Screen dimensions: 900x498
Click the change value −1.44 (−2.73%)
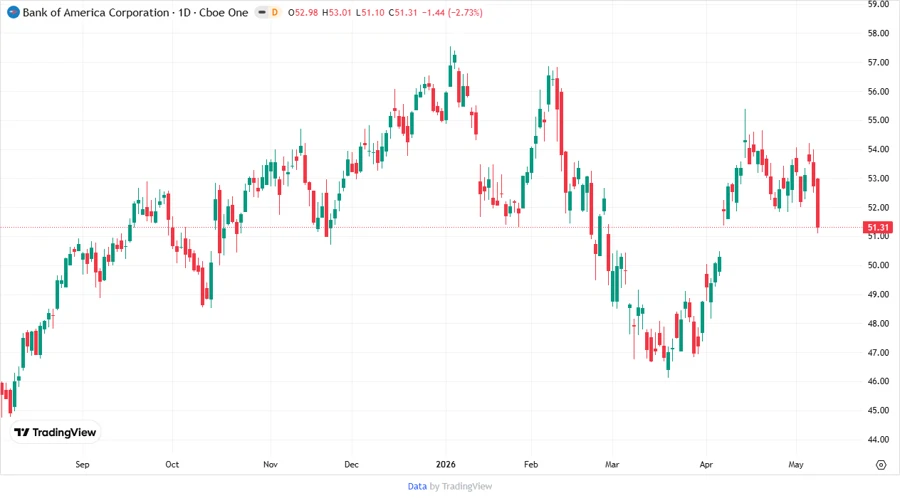tap(452, 12)
